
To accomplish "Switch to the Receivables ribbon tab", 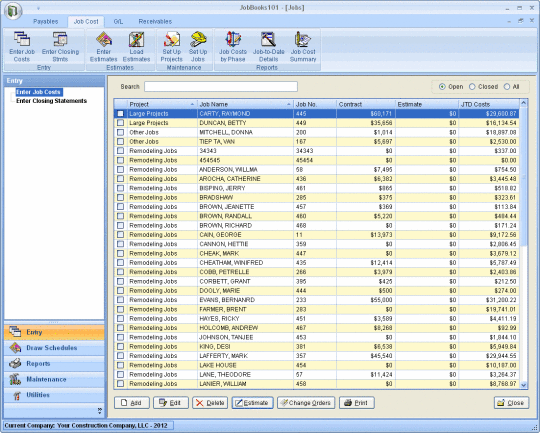I will pyautogui.click(x=155, y=21).
